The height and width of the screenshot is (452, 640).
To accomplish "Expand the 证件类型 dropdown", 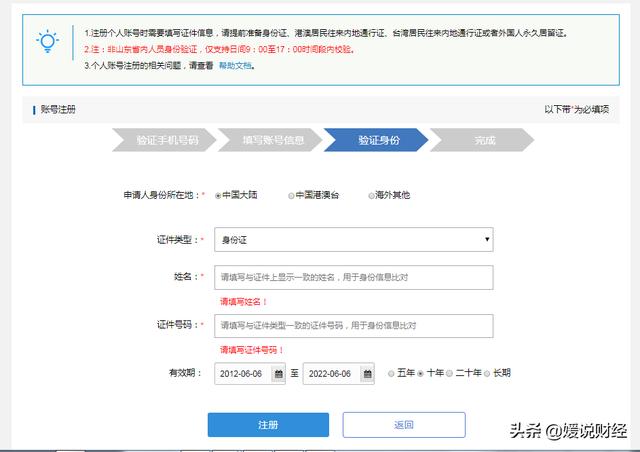I will click(354, 240).
